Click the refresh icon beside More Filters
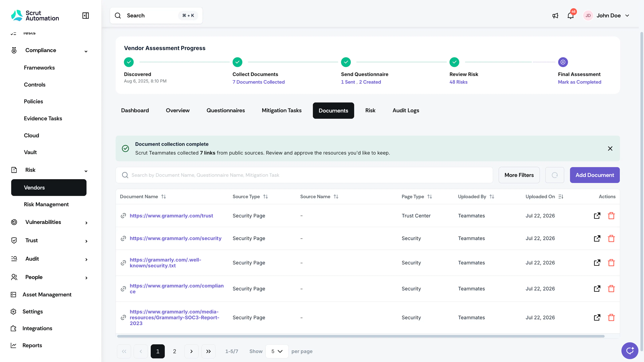Screen dimensions: 644x362 [554, 175]
